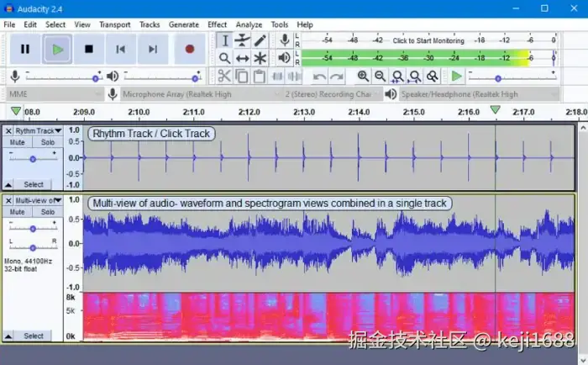
Task: Click the playback volume slider
Action: pyautogui.click(x=162, y=77)
